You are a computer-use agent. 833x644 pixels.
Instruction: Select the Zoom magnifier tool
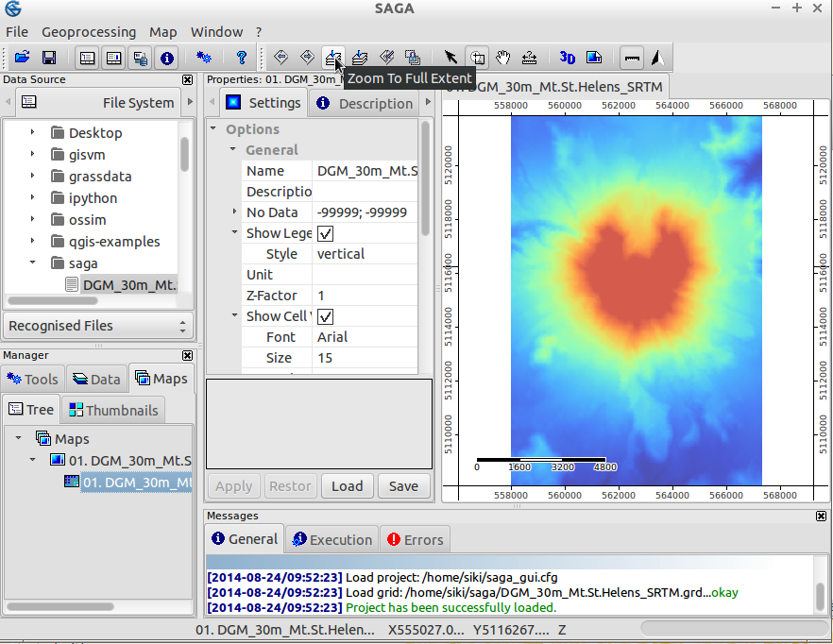(477, 58)
